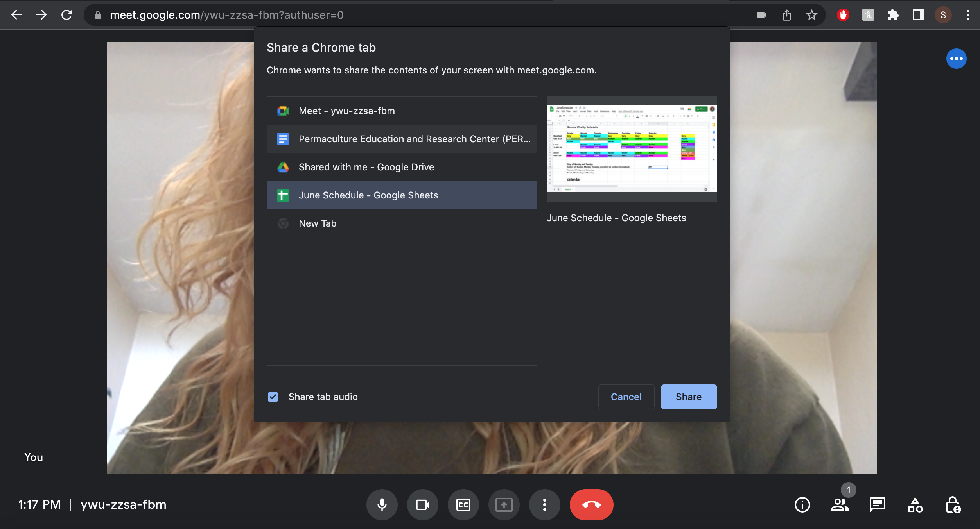Open the share page icon in address bar

[787, 15]
